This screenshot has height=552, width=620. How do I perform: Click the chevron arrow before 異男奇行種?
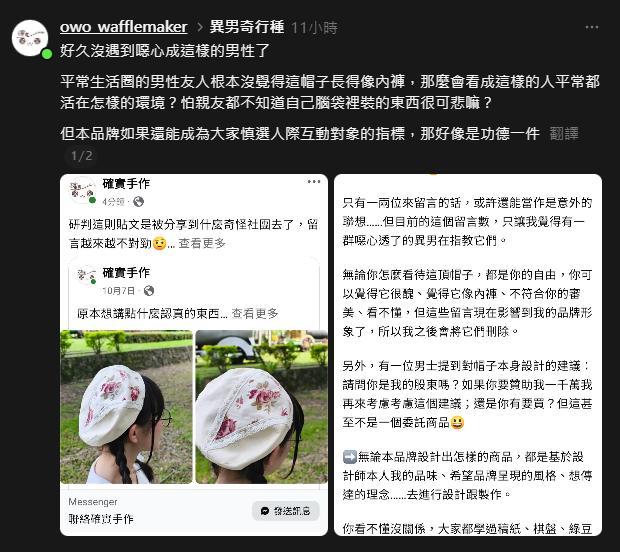pos(200,27)
